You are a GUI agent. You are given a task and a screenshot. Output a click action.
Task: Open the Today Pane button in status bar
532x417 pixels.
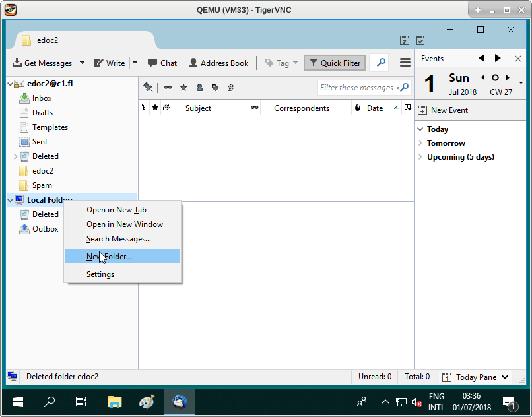coord(475,377)
